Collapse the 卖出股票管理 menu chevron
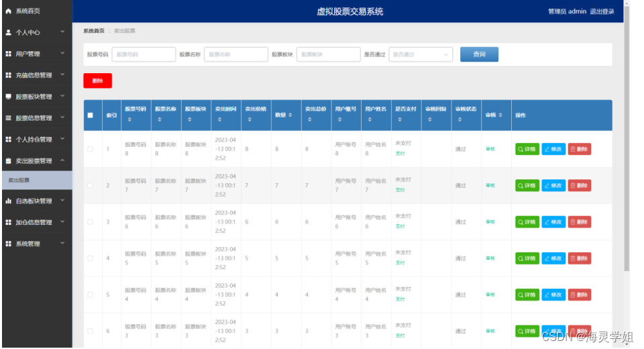Viewport: 644px width, 349px height. pyautogui.click(x=62, y=160)
